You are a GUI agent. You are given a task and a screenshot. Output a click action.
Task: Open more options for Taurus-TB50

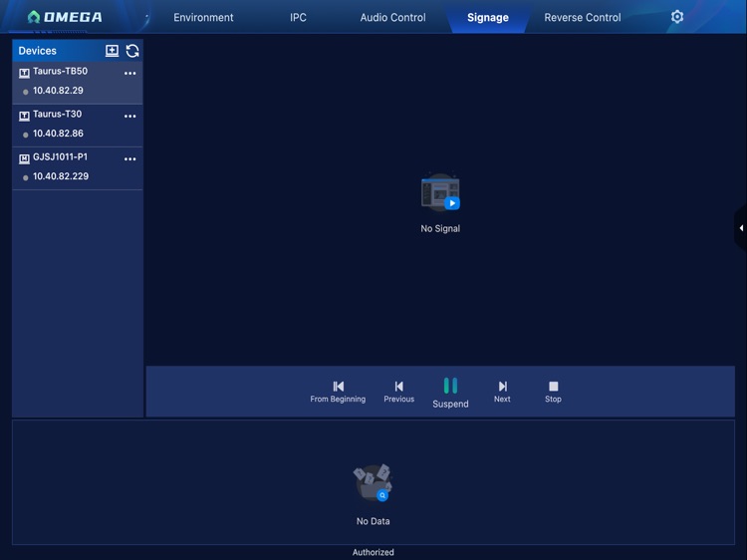pyautogui.click(x=130, y=73)
